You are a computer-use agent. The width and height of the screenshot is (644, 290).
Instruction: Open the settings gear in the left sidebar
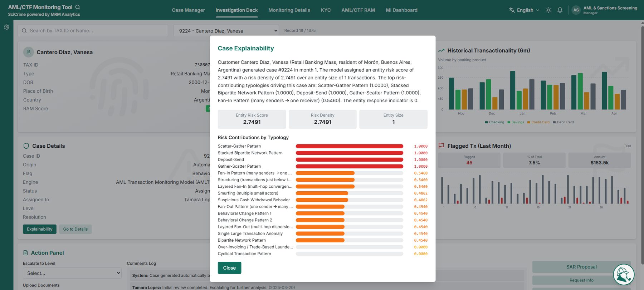click(6, 27)
